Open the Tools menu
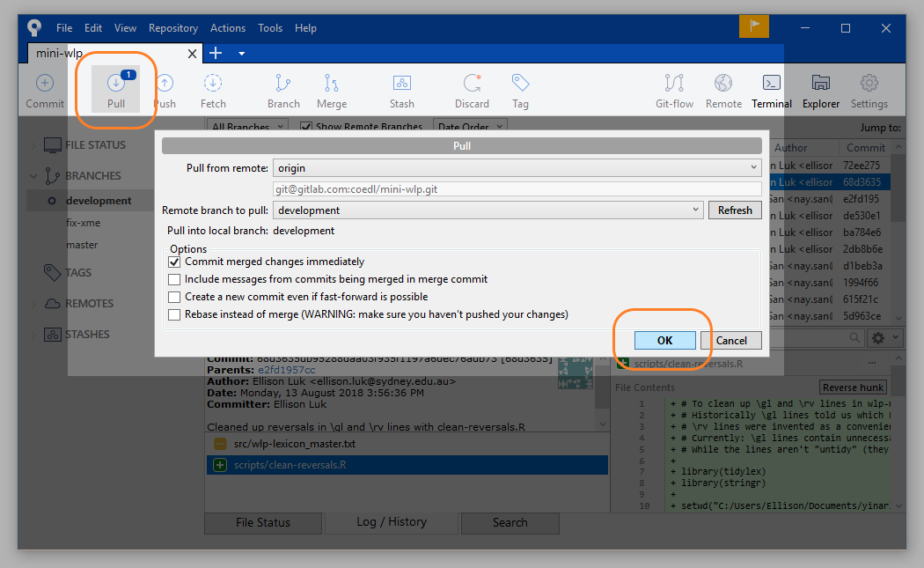 (x=270, y=27)
